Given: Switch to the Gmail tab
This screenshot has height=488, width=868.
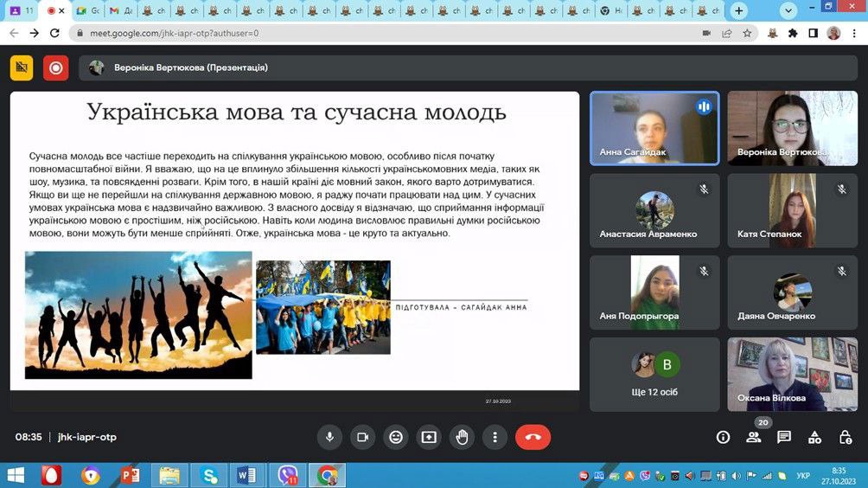Looking at the screenshot, I should pos(121,10).
